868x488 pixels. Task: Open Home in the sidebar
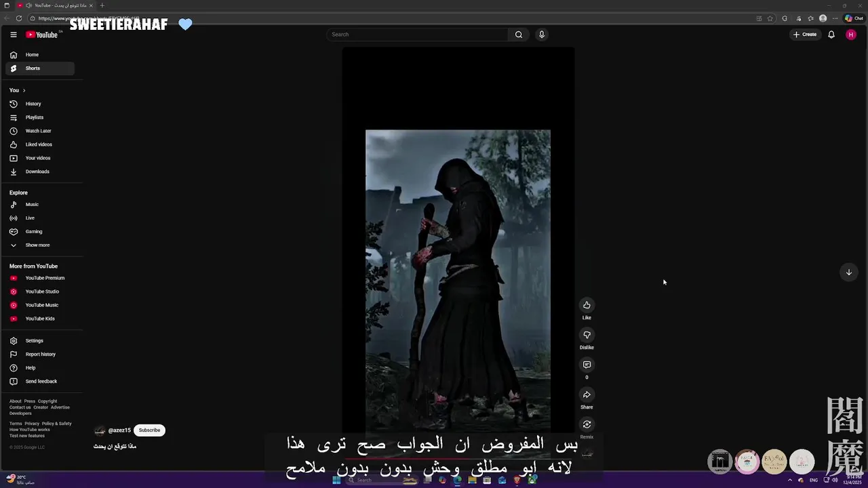pos(40,55)
